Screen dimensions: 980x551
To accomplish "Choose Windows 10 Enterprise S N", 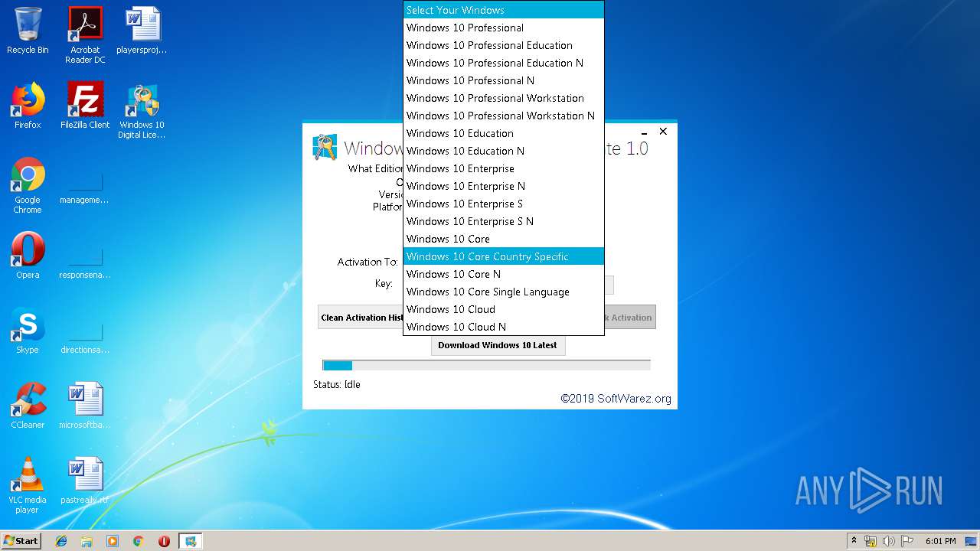I will pos(504,221).
